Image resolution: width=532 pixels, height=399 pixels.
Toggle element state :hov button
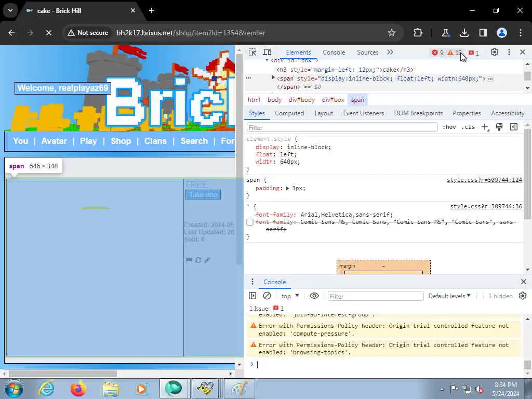(449, 127)
